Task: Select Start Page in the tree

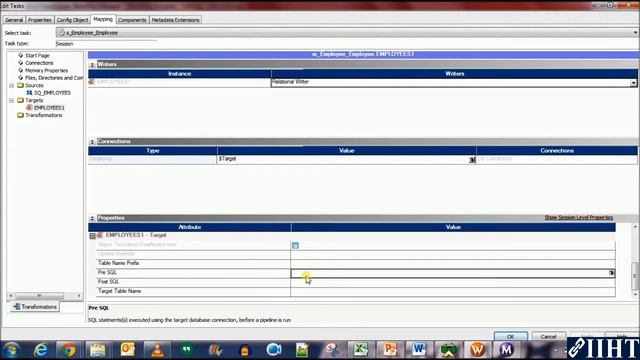Action: (x=37, y=55)
